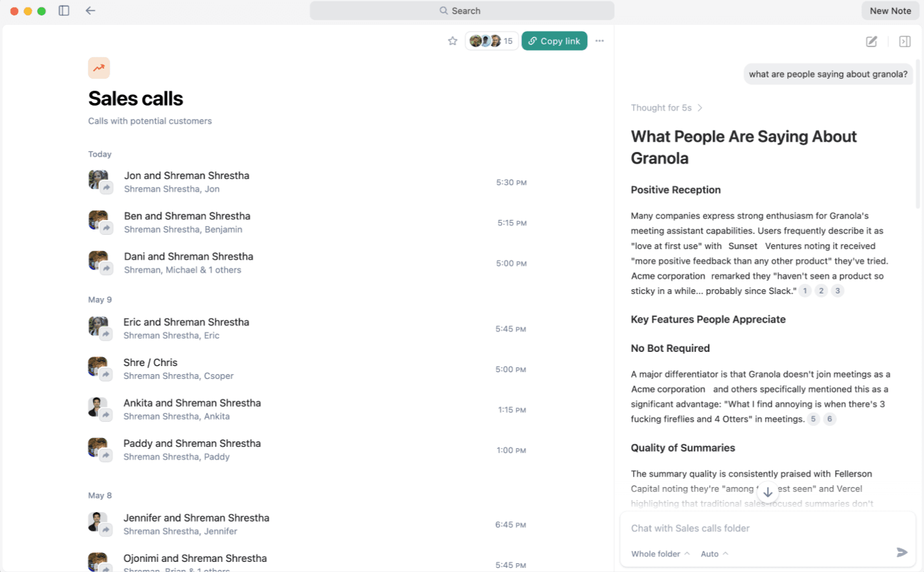
Task: Open the more options menu
Action: [x=599, y=40]
